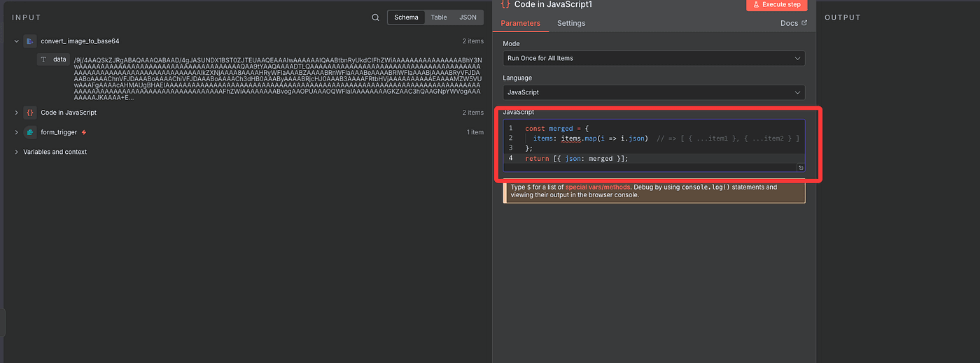The height and width of the screenshot is (363, 980).
Task: Open the Parameters tab
Action: pos(520,23)
